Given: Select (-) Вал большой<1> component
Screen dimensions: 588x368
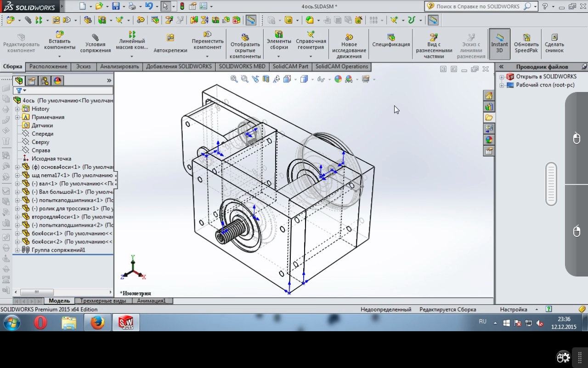Looking at the screenshot, I should click(68, 192).
